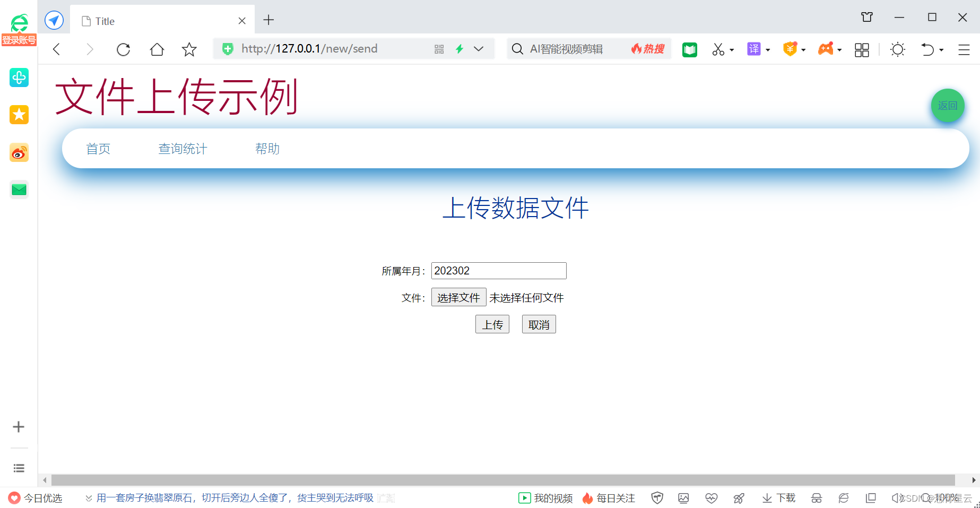Click the 选择文件 file chooser button

pyautogui.click(x=458, y=297)
